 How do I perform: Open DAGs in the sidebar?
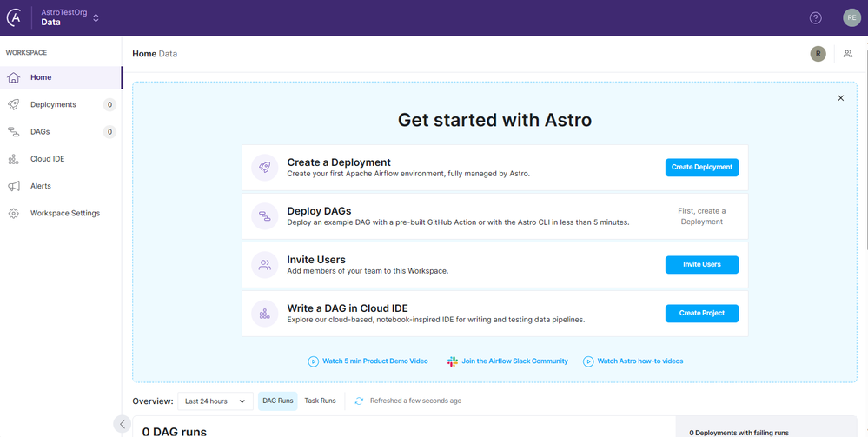[61, 132]
